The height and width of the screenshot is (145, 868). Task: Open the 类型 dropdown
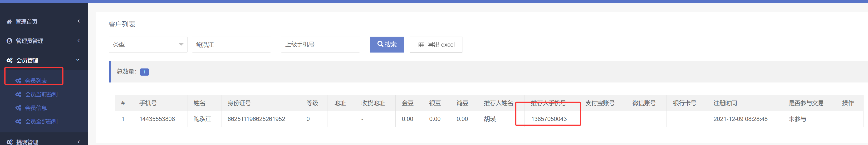(148, 44)
